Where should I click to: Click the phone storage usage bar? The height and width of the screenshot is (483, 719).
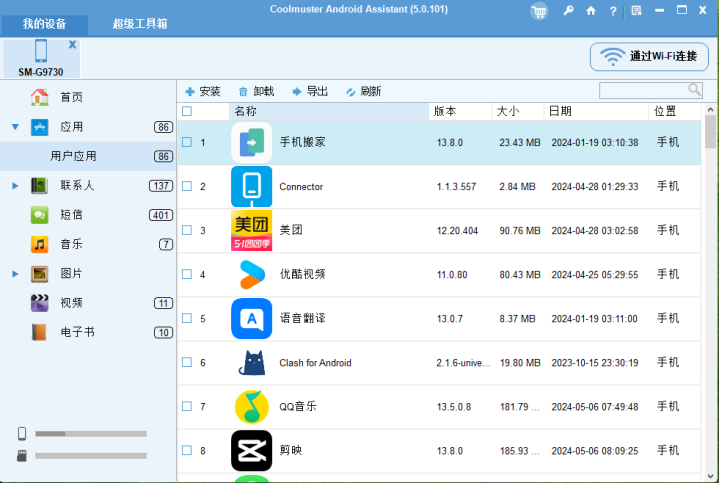(91, 434)
